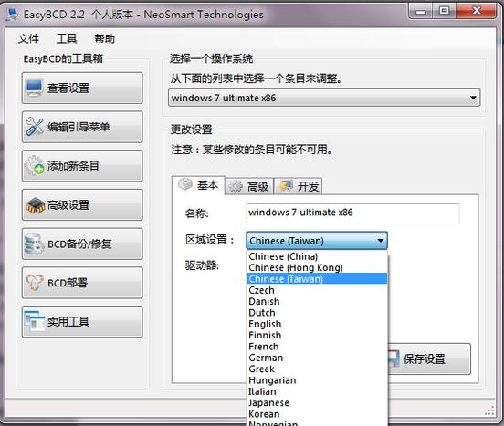The width and height of the screenshot is (504, 426).
Task: Click the BCD部署 deployment icon
Action: 35,283
